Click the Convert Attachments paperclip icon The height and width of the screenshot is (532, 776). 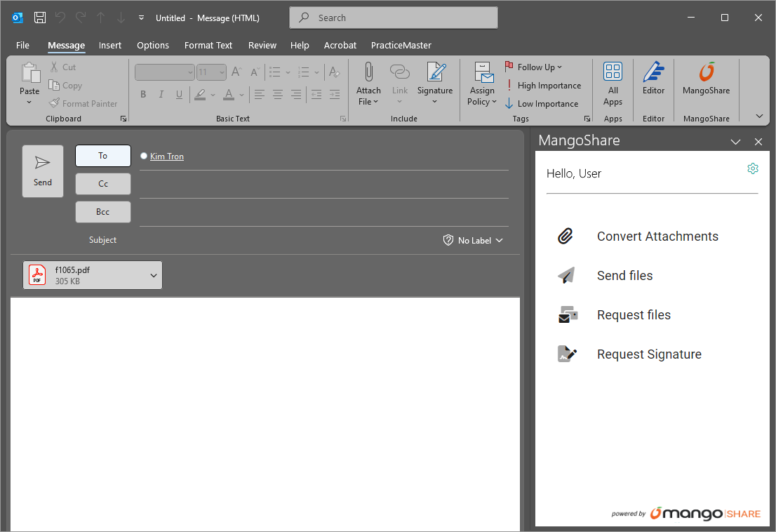[566, 237]
